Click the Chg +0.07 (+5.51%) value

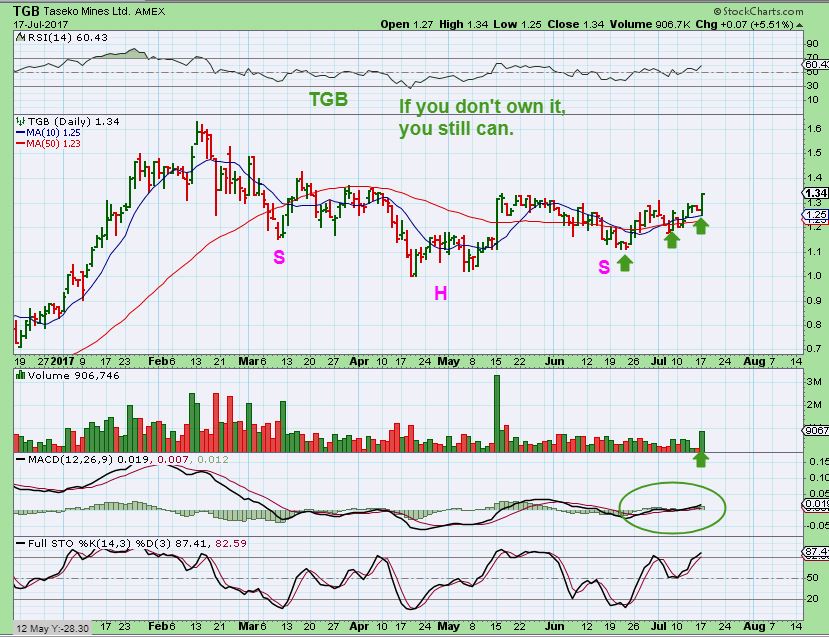click(744, 24)
